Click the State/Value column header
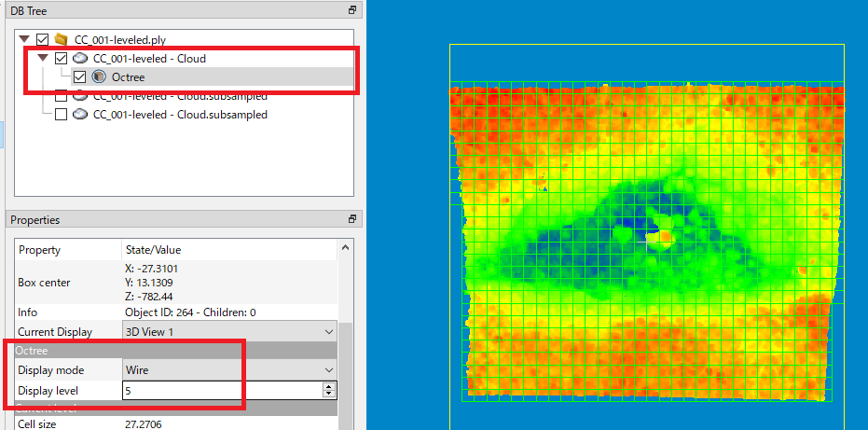 point(154,250)
